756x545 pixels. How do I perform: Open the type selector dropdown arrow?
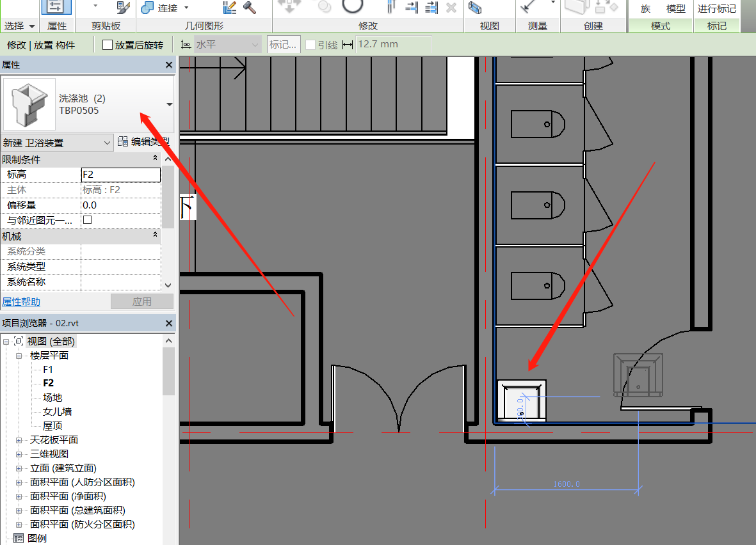click(x=169, y=104)
